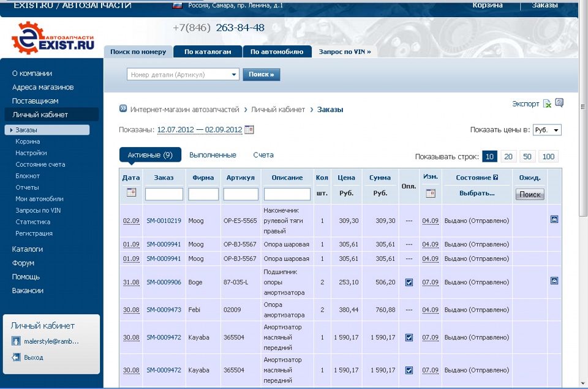Click Интернет-магазин автозапчастей breadcrumb
The image size is (588, 389).
[x=184, y=110]
